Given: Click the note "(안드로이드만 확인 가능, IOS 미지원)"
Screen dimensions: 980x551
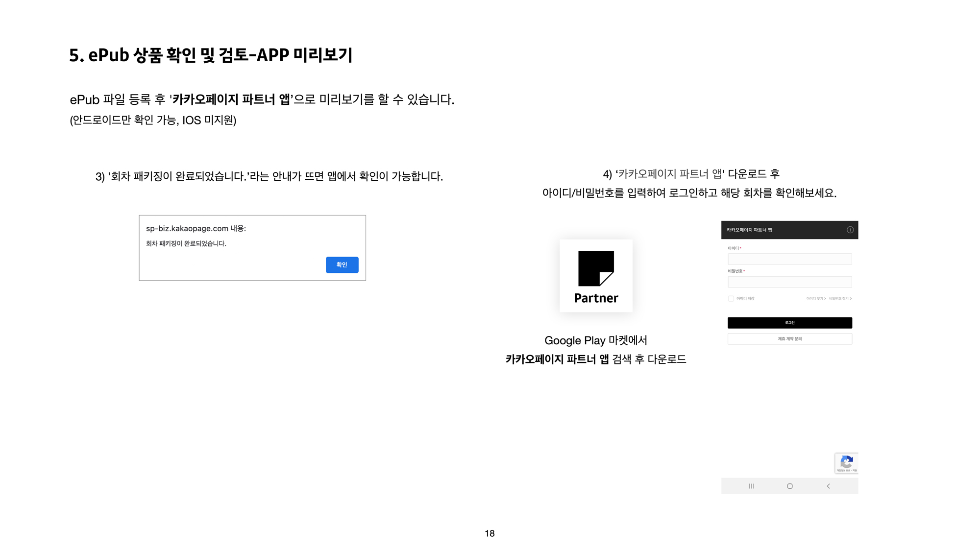Looking at the screenshot, I should point(153,120).
